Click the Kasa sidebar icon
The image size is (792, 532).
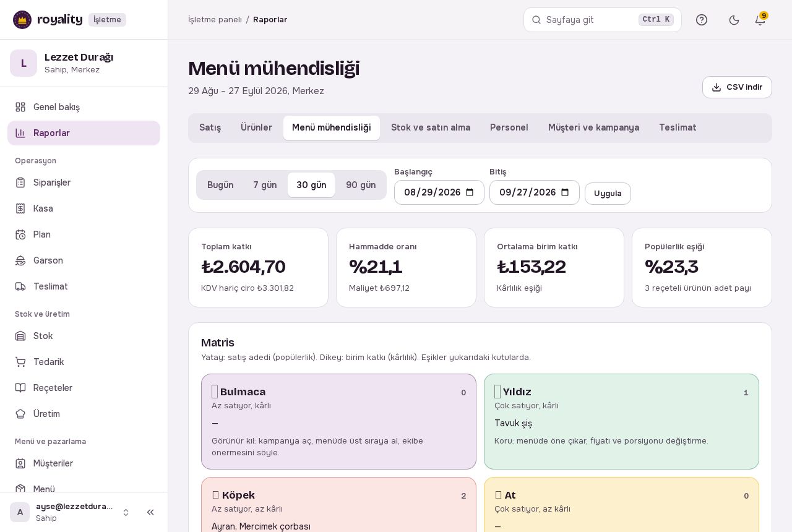pyautogui.click(x=20, y=208)
